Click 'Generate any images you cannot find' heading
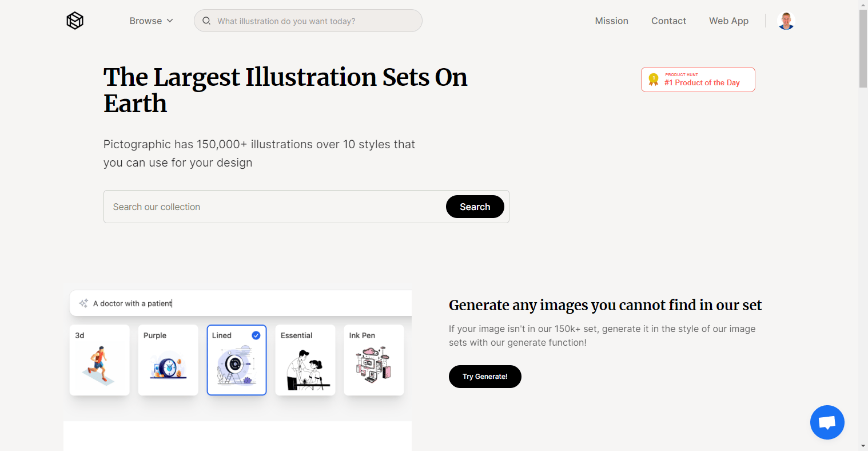The height and width of the screenshot is (451, 868). pyautogui.click(x=605, y=305)
